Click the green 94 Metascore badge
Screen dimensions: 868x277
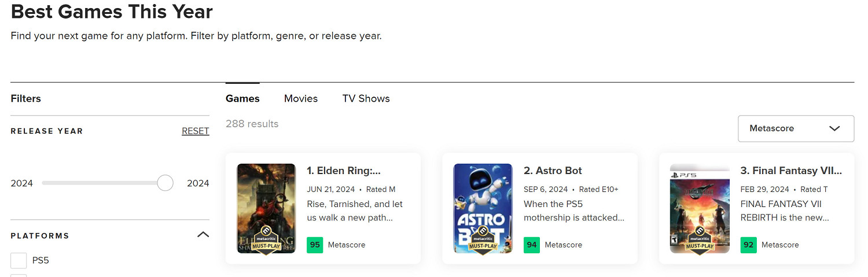532,245
